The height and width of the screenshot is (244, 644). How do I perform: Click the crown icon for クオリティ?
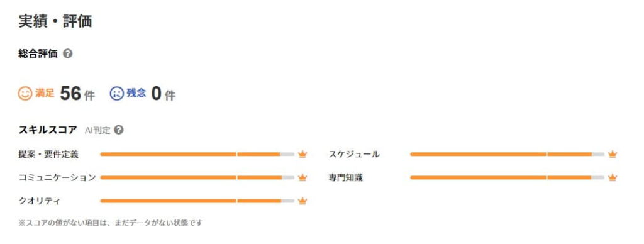(303, 201)
